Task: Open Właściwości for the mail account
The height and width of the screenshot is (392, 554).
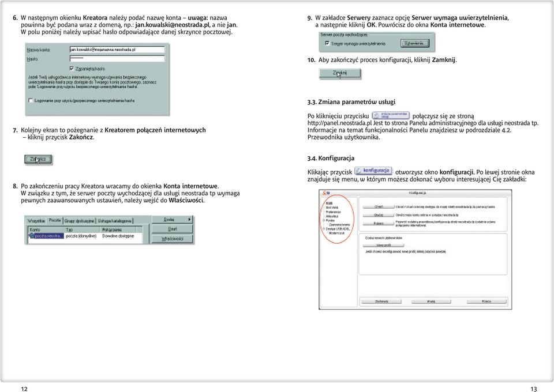Action: [172, 239]
